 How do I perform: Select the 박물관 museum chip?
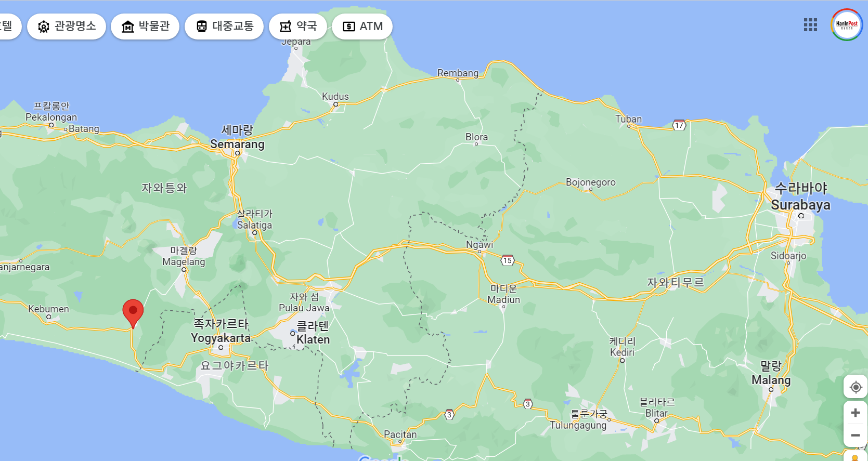point(145,27)
